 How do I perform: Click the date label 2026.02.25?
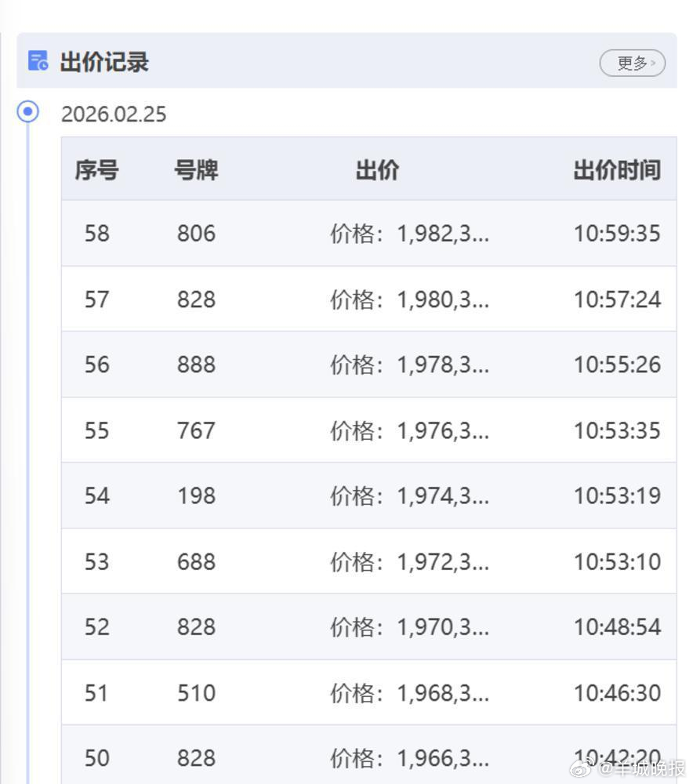pos(114,114)
